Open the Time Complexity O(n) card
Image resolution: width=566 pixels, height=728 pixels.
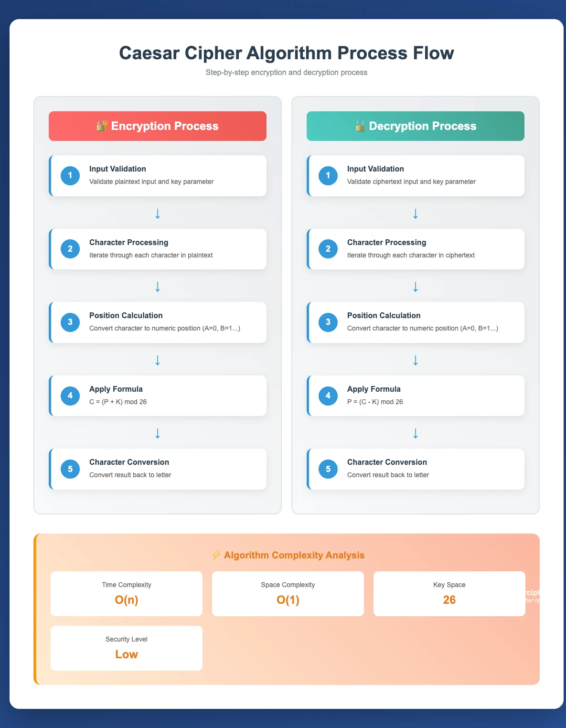(x=127, y=594)
